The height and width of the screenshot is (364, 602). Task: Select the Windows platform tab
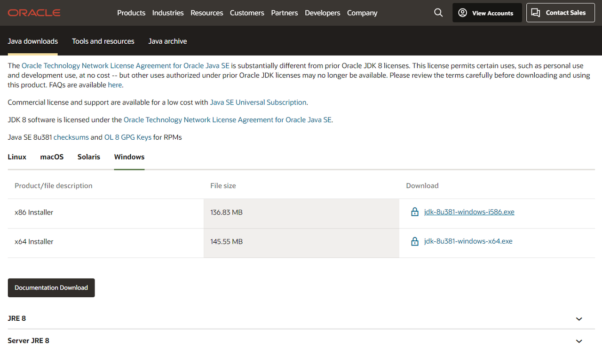(x=129, y=157)
